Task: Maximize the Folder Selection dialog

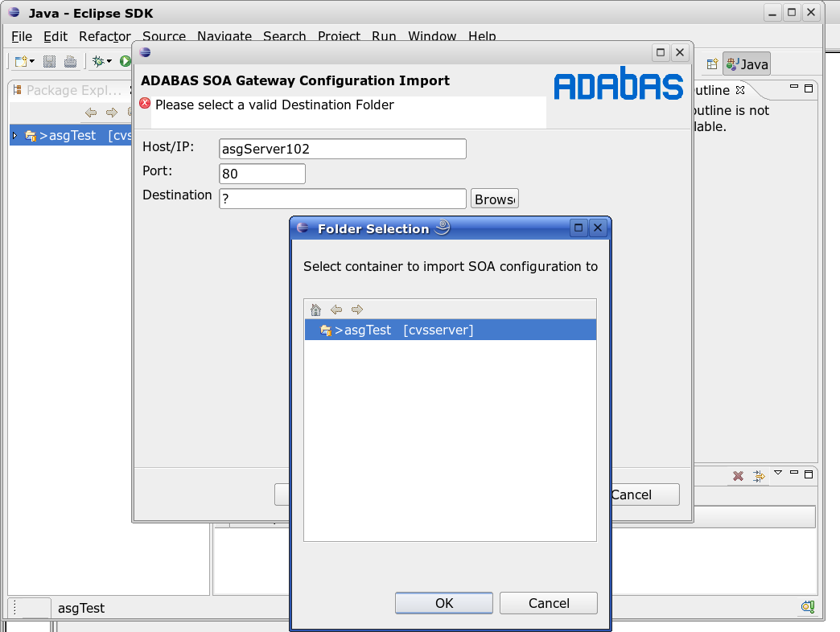Action: point(579,228)
